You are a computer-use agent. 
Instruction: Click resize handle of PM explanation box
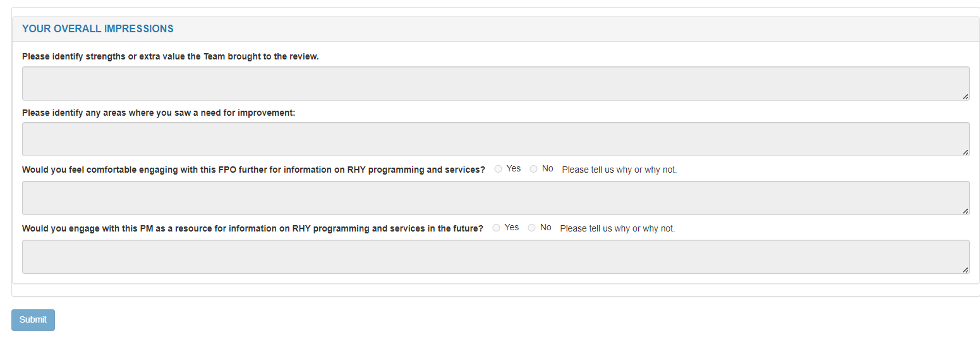coord(965,269)
